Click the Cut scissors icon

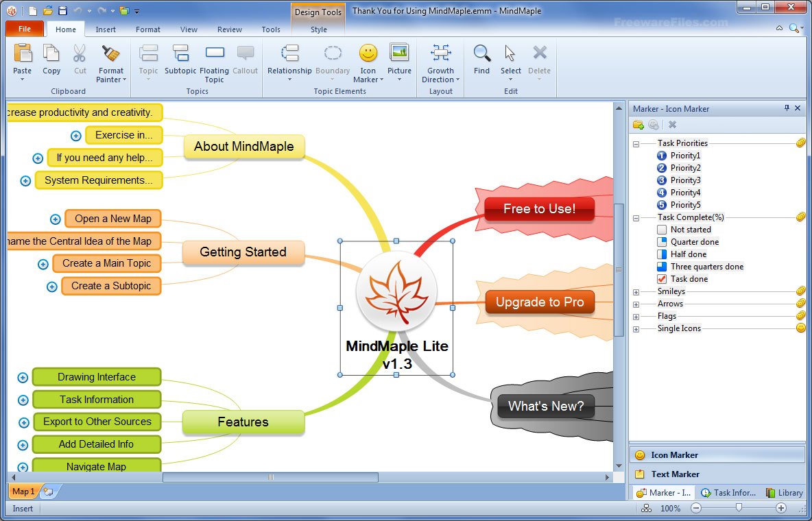click(80, 53)
